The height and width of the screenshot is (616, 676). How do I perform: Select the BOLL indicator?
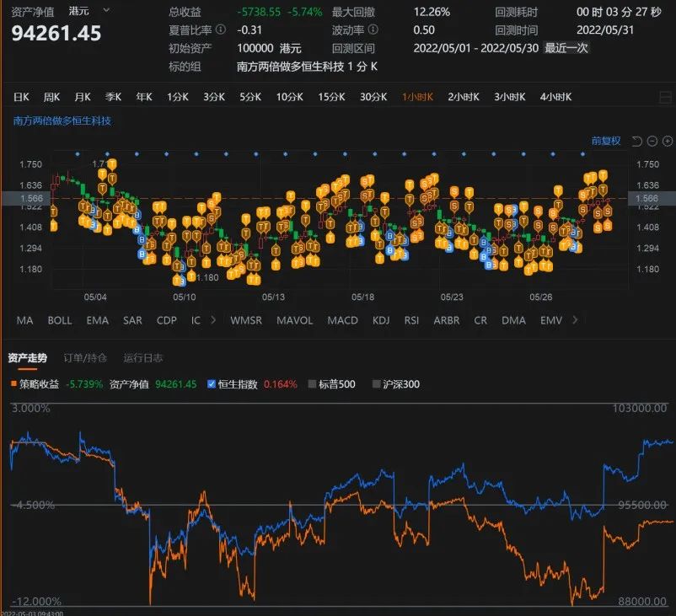pyautogui.click(x=59, y=320)
